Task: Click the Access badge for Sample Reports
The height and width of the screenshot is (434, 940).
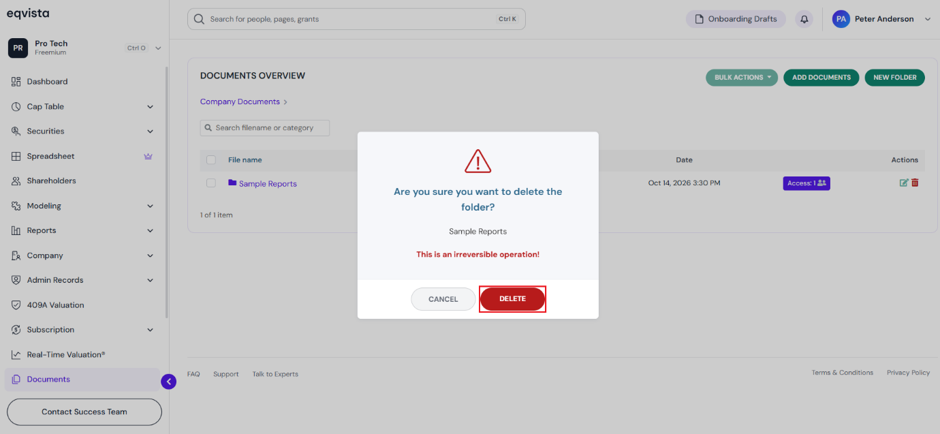Action: click(x=806, y=183)
